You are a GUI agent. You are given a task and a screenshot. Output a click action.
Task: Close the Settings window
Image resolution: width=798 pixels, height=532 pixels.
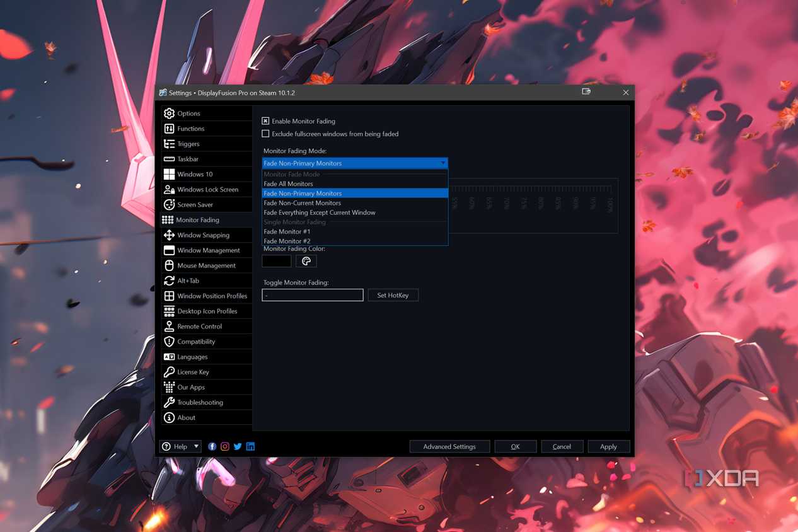625,93
